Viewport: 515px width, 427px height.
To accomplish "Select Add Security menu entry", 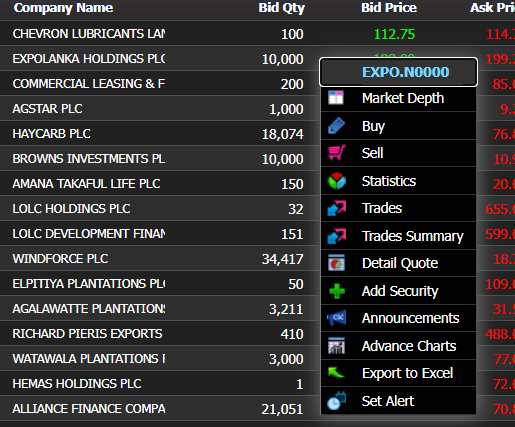I will pos(398,291).
